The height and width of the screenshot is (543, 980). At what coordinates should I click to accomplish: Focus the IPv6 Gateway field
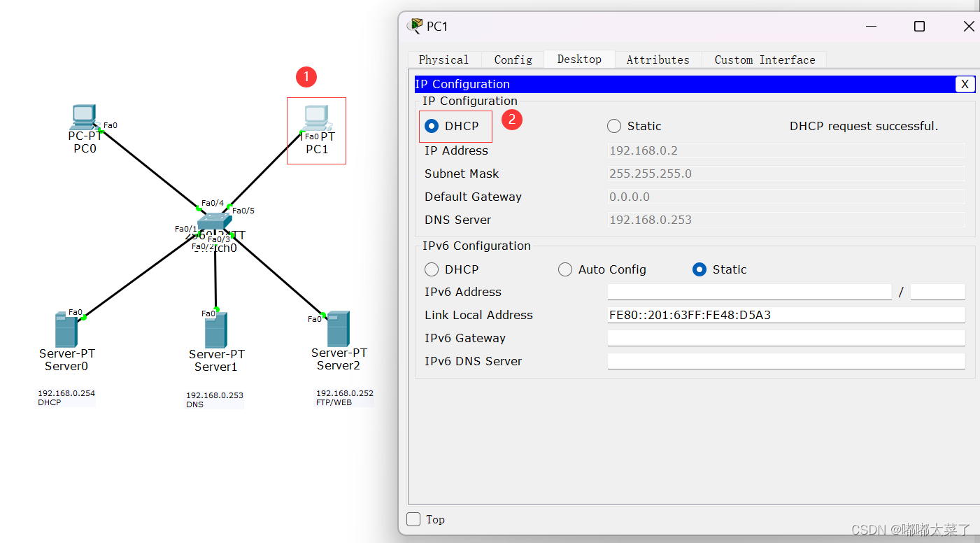[786, 338]
